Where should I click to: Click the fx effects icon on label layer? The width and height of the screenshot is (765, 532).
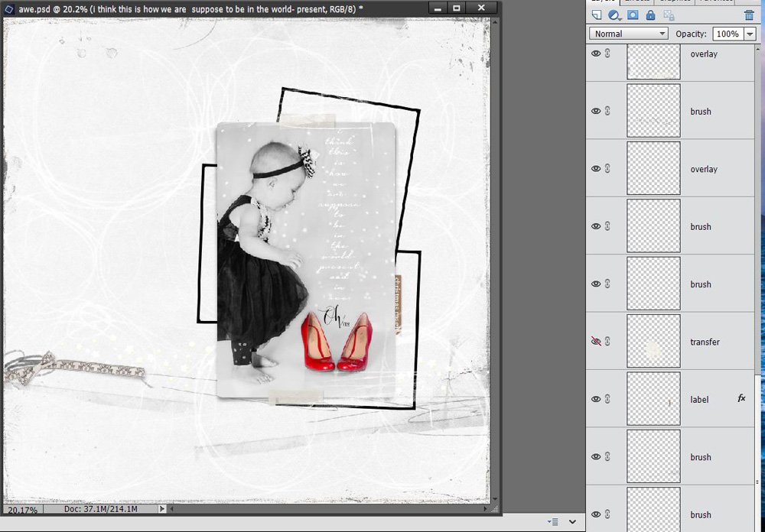tap(741, 398)
